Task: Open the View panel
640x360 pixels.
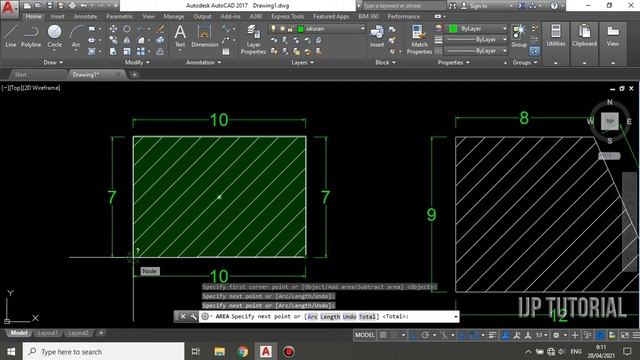Action: coord(612,36)
